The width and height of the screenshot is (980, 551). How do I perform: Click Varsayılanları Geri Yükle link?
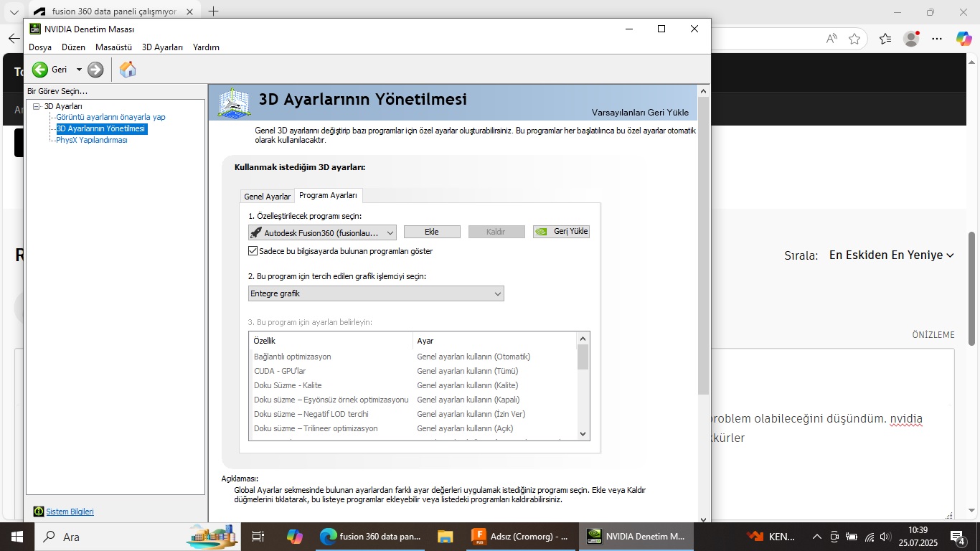[x=640, y=113]
